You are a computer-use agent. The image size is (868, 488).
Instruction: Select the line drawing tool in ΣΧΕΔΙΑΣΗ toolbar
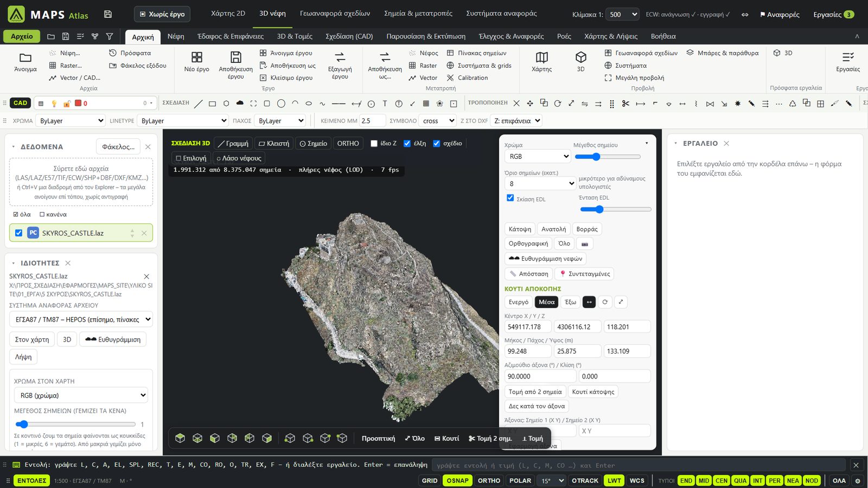pos(199,103)
